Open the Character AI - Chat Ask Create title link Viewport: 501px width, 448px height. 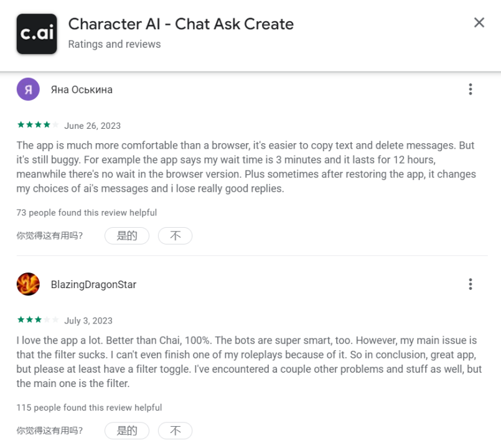point(181,24)
